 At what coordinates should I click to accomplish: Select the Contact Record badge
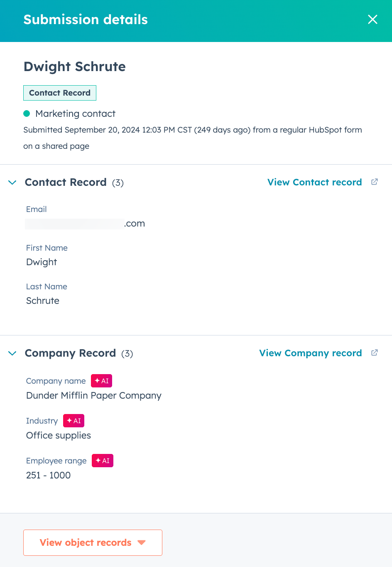[x=59, y=93]
